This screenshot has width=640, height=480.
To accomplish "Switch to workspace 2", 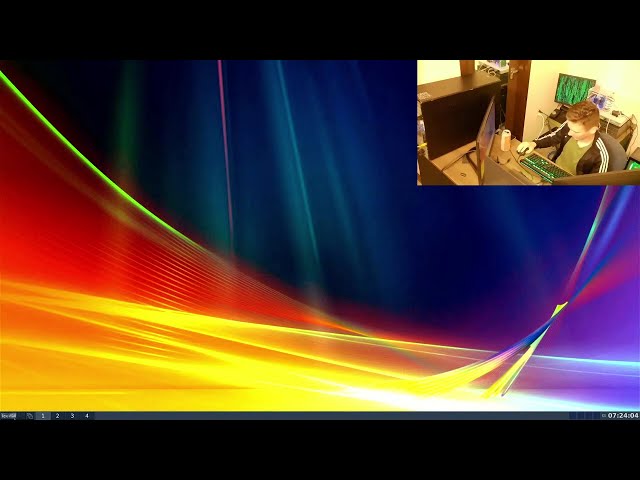I will (58, 416).
